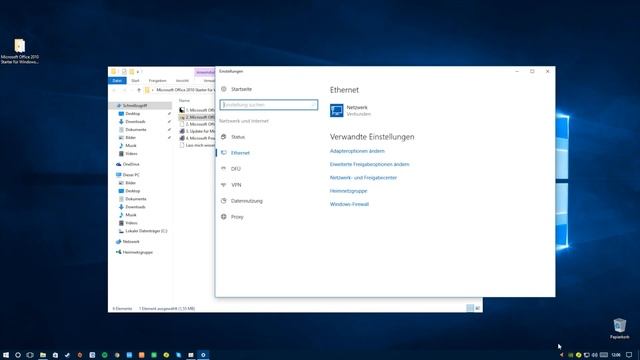640x360 pixels.
Task: Select Bilder under Dieser PC in Explorer
Action: tap(130, 183)
